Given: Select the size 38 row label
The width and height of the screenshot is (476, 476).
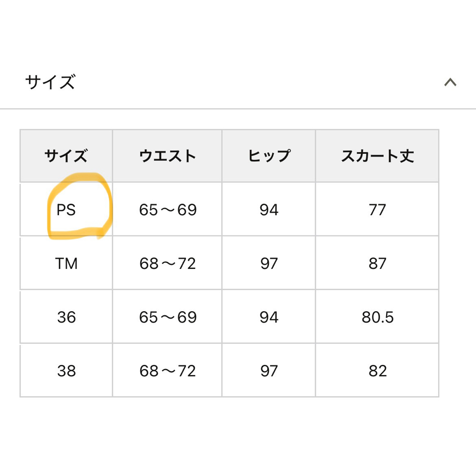Looking at the screenshot, I should pos(66,371).
